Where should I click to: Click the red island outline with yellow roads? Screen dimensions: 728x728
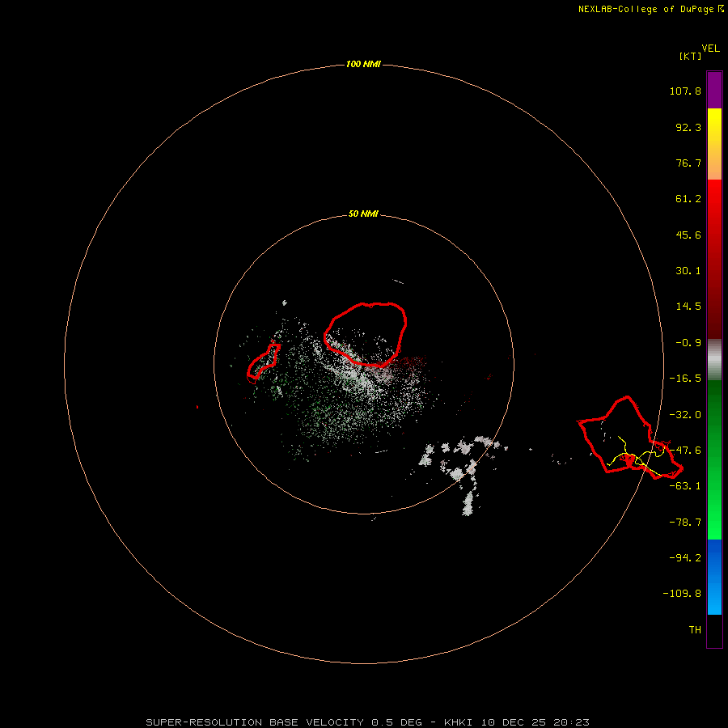pos(629,438)
